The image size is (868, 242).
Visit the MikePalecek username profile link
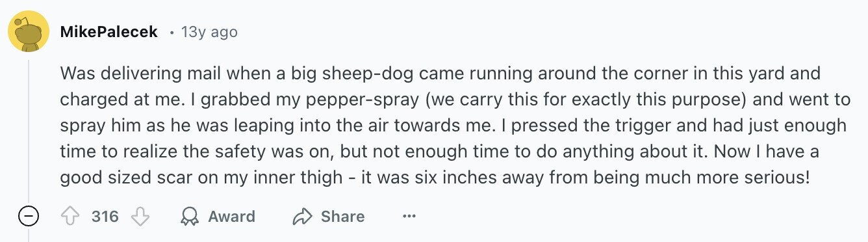tap(109, 31)
